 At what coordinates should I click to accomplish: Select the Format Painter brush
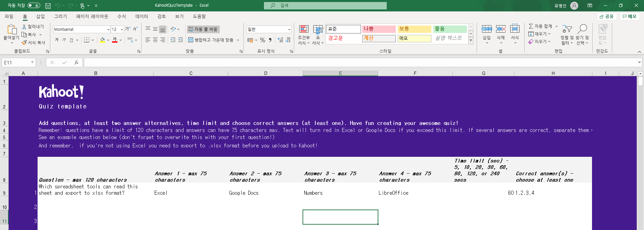tap(24, 43)
